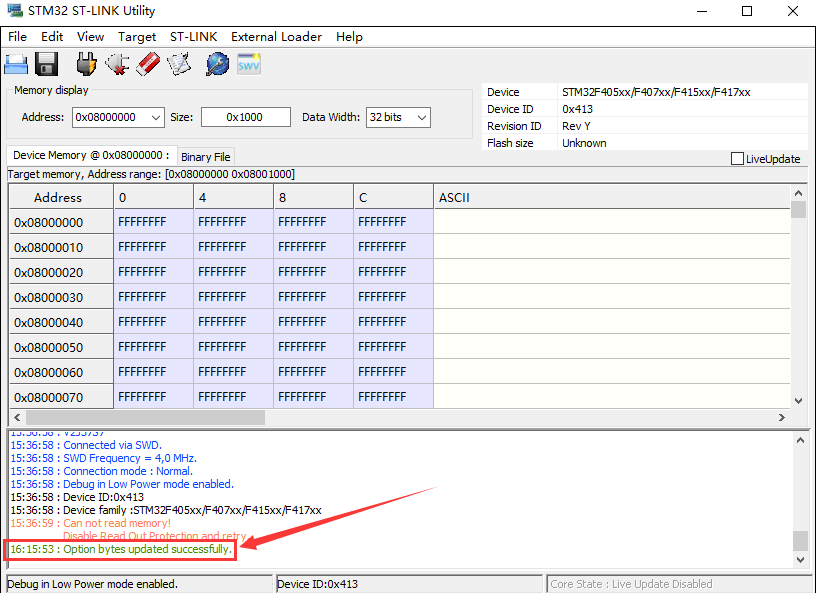
Task: Select address row 0x08000000
Action: pyautogui.click(x=61, y=222)
